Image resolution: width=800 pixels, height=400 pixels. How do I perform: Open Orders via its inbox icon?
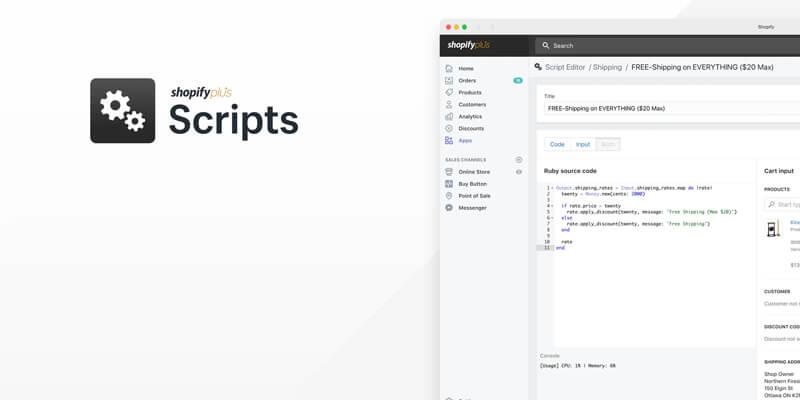pos(449,81)
